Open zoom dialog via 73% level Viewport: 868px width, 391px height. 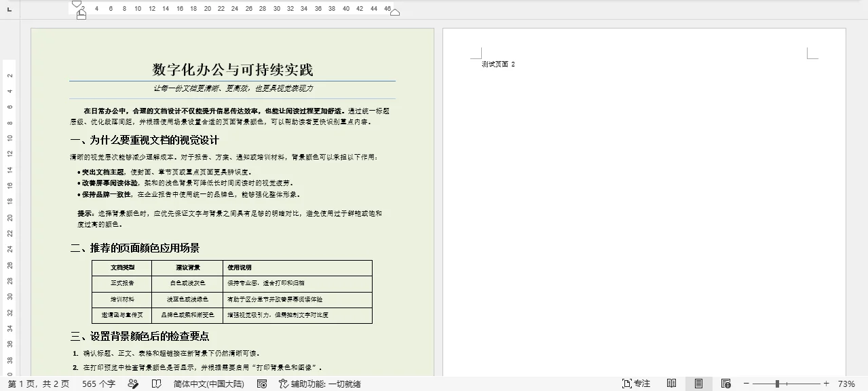click(x=846, y=384)
